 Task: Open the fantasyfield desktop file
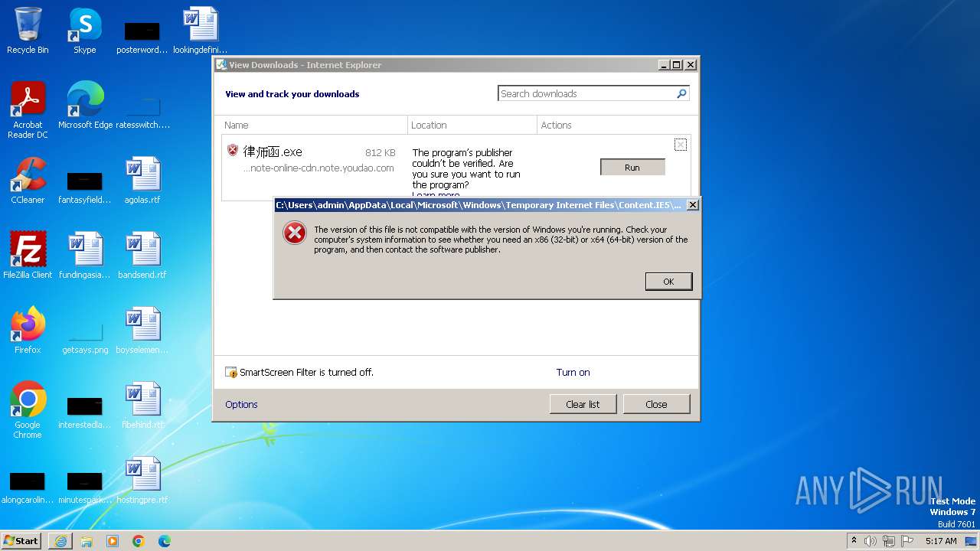85,186
